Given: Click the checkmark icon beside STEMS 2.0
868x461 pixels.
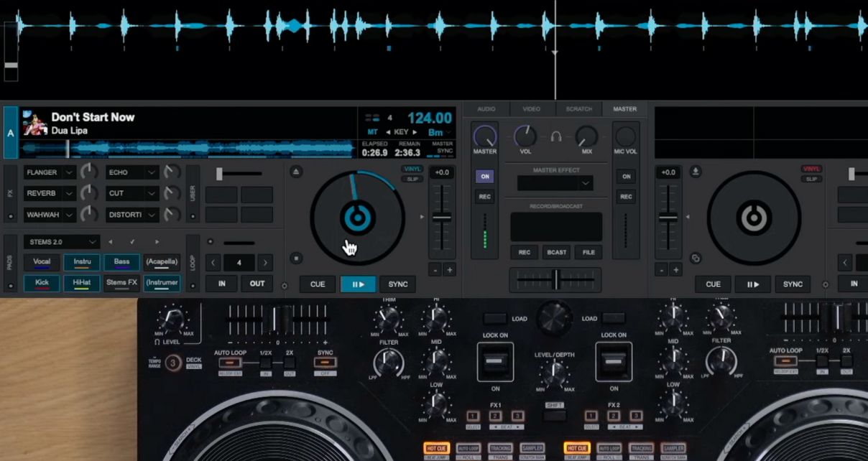Looking at the screenshot, I should point(133,242).
